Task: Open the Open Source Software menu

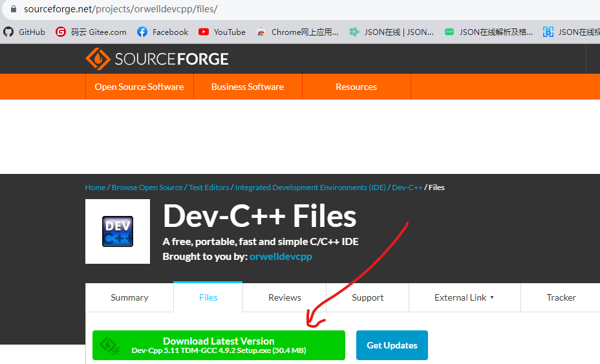Action: coord(139,87)
